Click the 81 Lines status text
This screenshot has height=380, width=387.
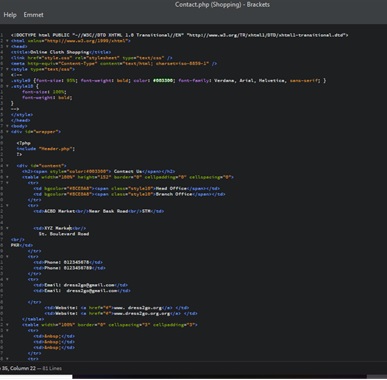(52, 368)
